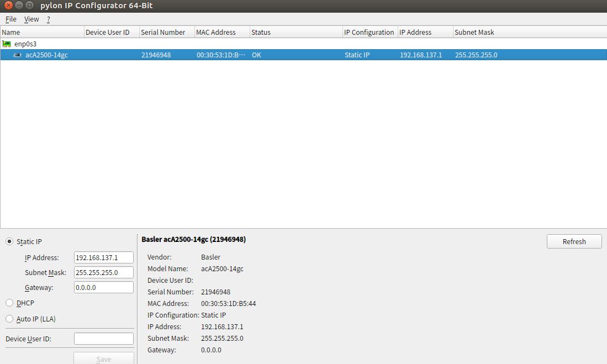Click the truncated MAC address cell 00:30:53:1D:B…
Screen dimensions: 607x364
coord(221,55)
